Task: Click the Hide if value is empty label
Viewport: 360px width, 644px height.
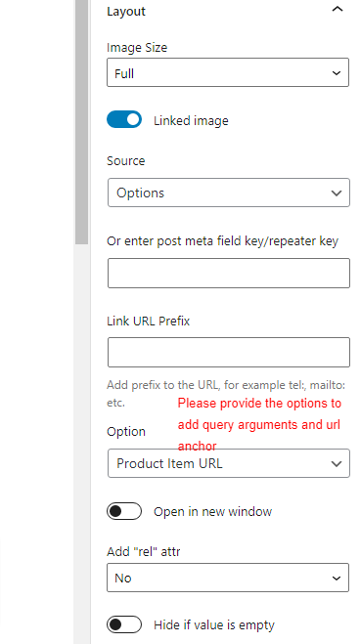Action: point(214,625)
